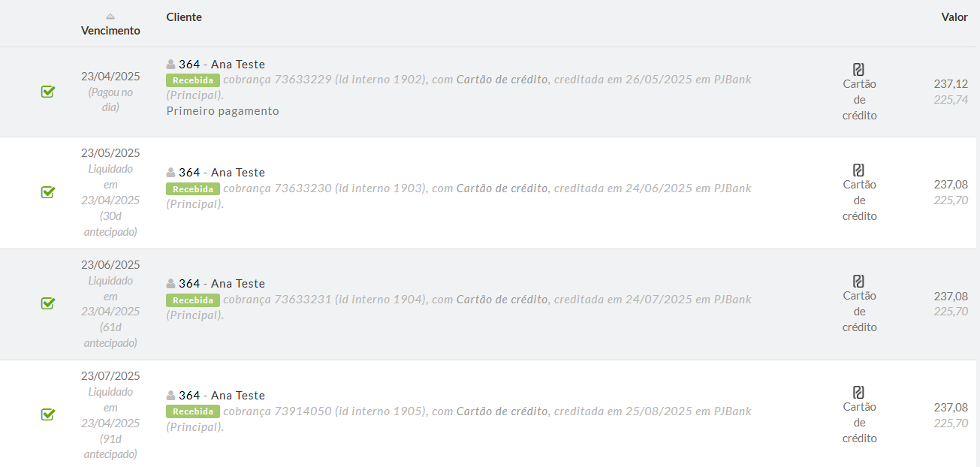Sort by the Vencimento column header

tap(110, 31)
